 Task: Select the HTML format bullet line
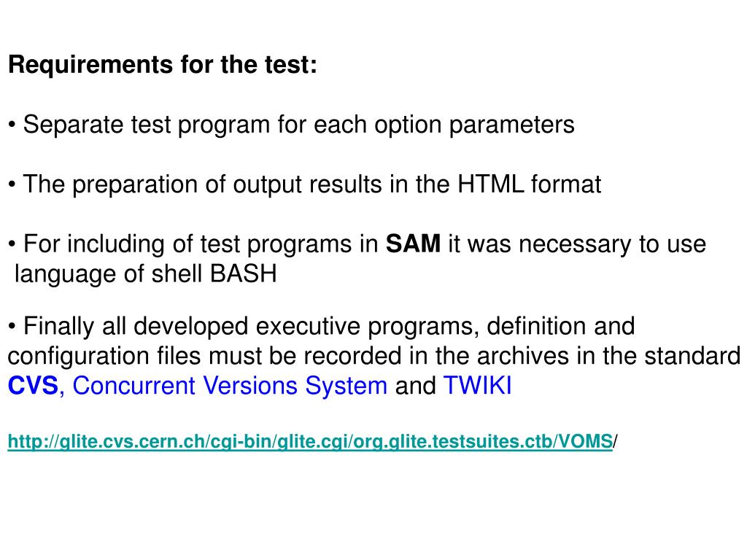point(305,184)
